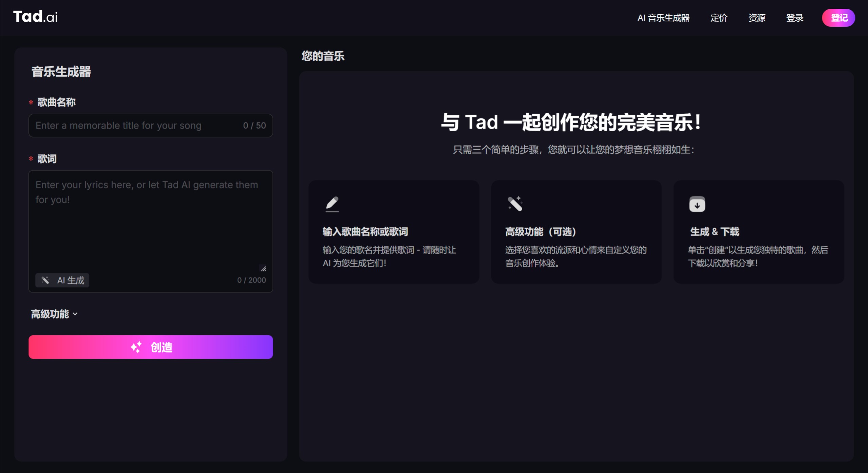
Task: Click the sparkle icon inside the 创造 button
Action: point(137,347)
